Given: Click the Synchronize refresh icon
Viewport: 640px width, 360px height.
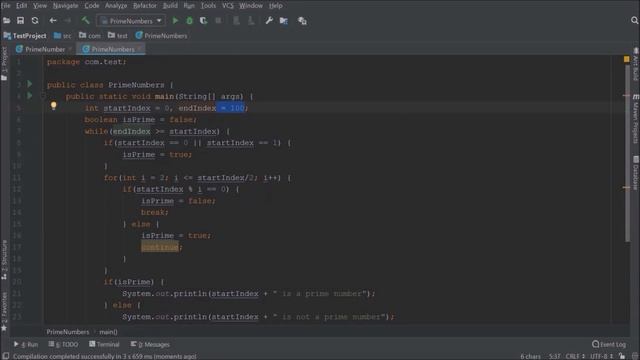Looking at the screenshot, I should [x=35, y=21].
